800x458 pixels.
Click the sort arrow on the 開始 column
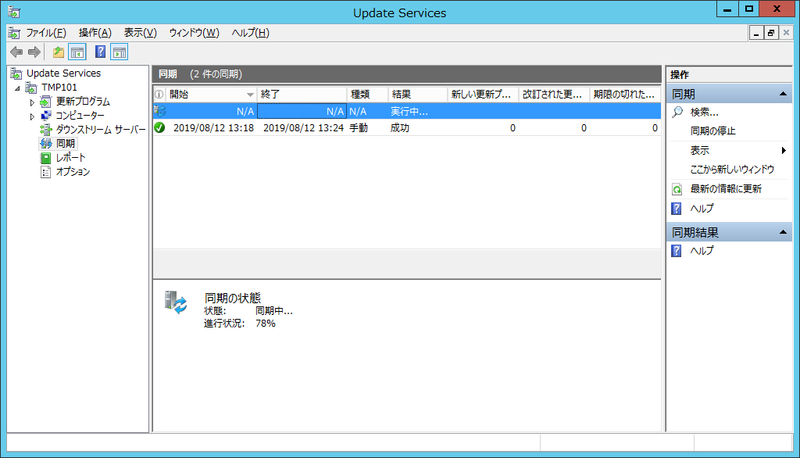coord(250,95)
